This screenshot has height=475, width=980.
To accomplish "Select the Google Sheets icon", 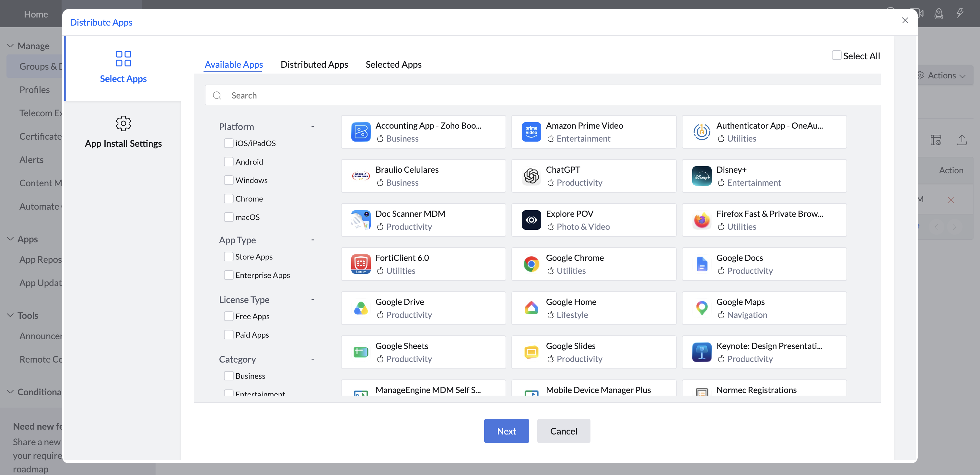I will point(361,353).
